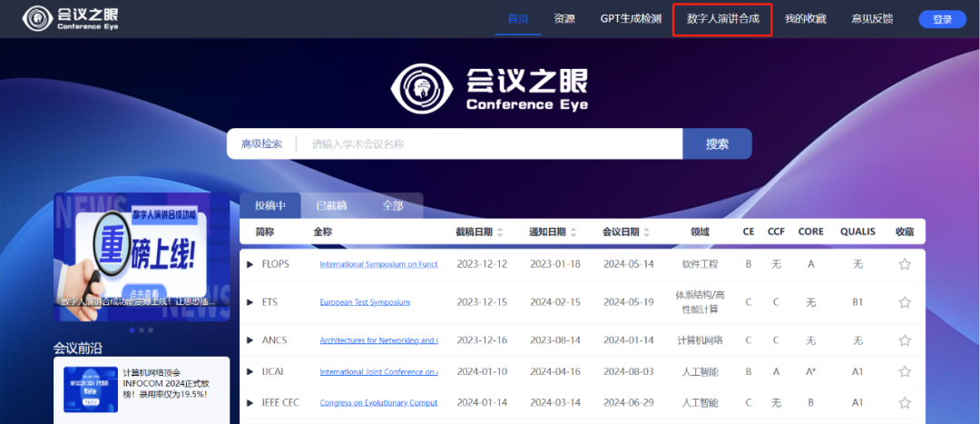Switch to the 全部 tab
The height and width of the screenshot is (424, 980).
(392, 206)
